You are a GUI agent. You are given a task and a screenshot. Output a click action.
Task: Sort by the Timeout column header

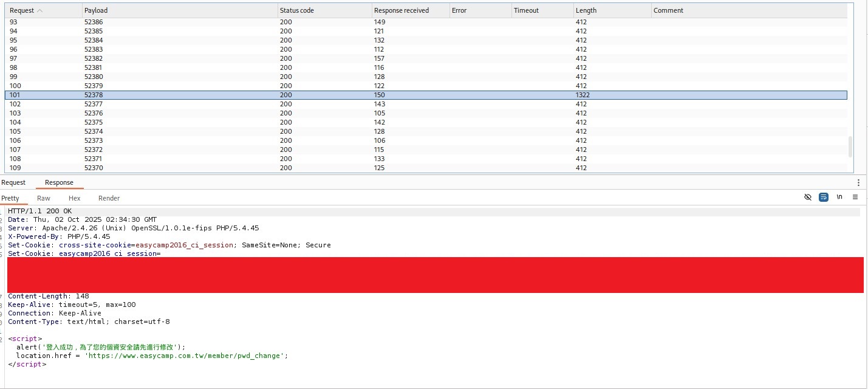[542, 10]
